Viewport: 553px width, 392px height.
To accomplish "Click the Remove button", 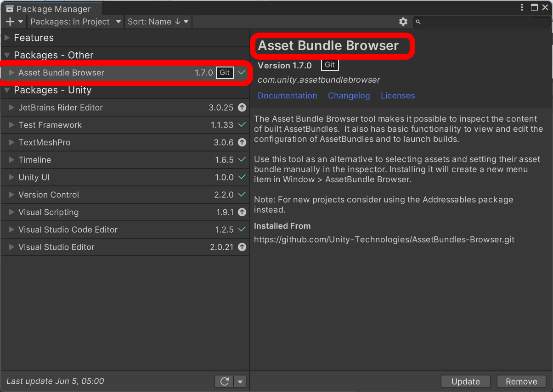I will pyautogui.click(x=521, y=381).
